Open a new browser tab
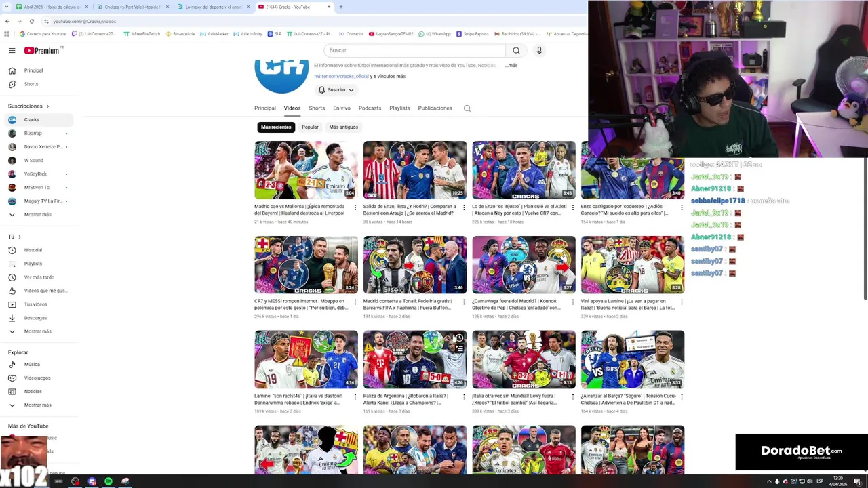The height and width of the screenshot is (488, 868). 340,7
